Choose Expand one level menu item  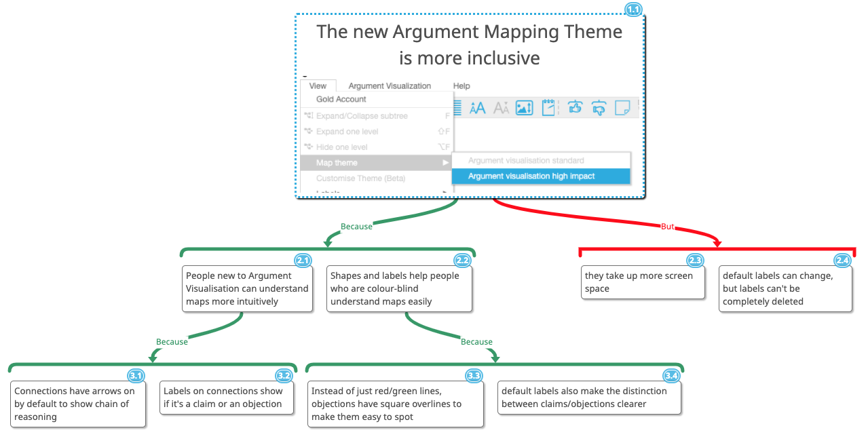tap(377, 132)
